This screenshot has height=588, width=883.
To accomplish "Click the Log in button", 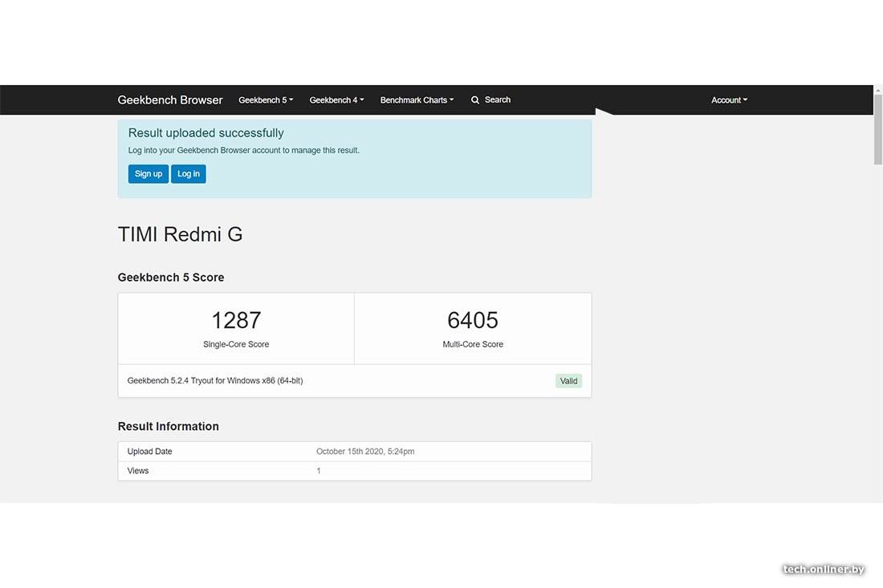I will tap(189, 174).
